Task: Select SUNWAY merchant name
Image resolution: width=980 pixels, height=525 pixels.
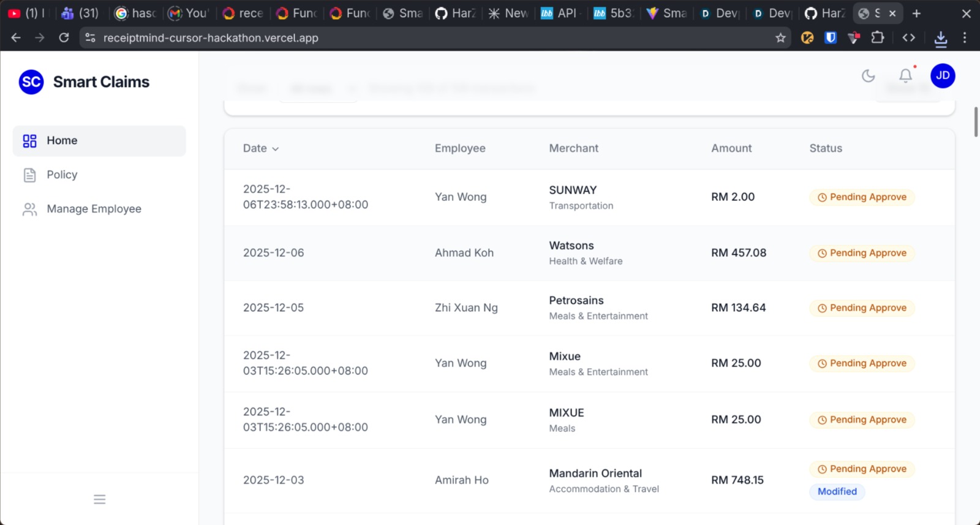Action: point(573,190)
